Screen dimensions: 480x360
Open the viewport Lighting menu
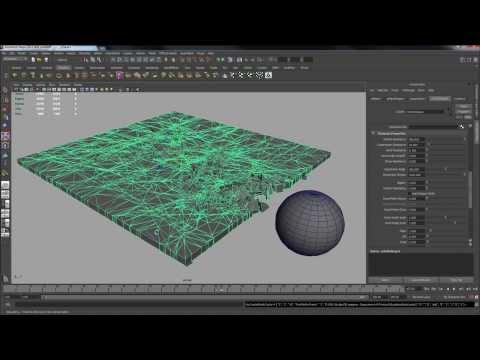pos(40,85)
